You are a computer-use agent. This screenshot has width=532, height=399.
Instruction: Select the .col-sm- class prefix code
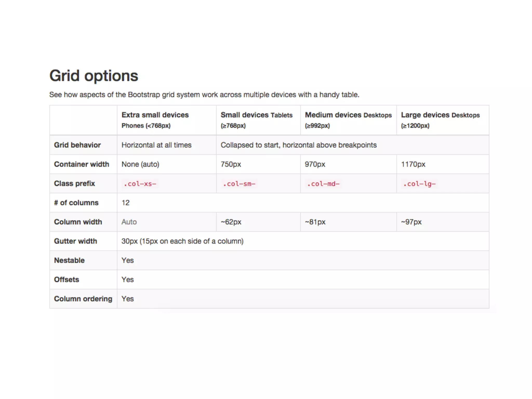pyautogui.click(x=239, y=184)
